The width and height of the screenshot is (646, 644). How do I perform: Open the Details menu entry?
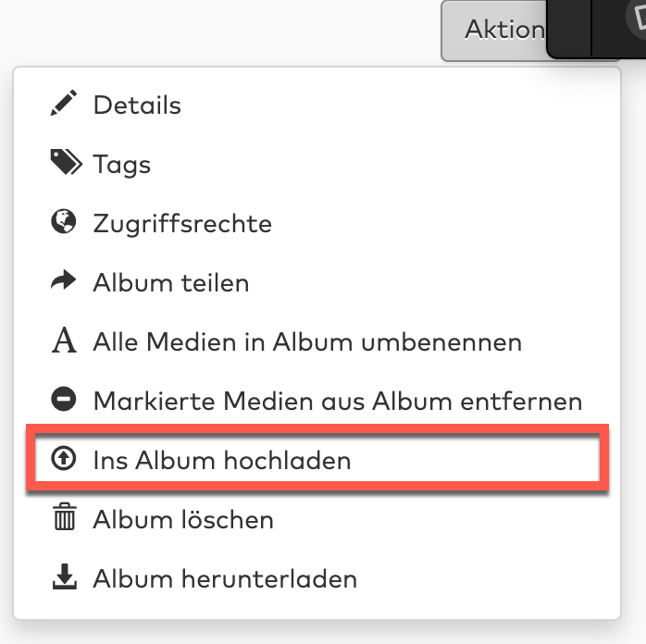[137, 105]
